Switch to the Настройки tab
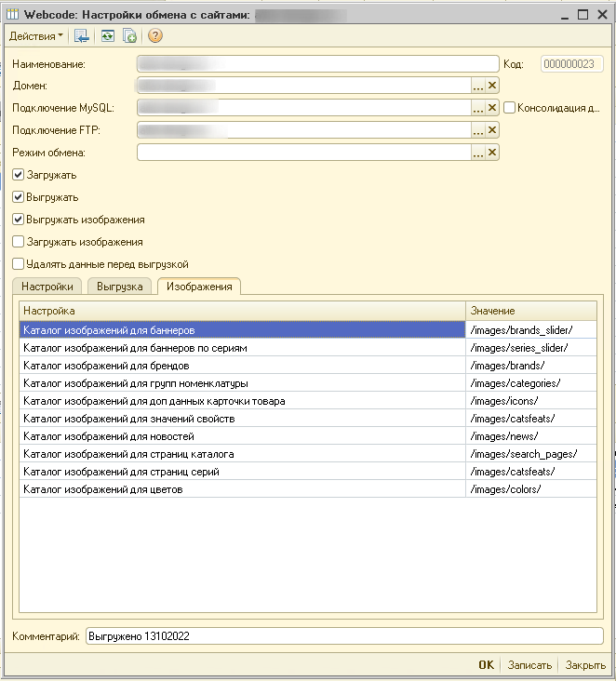The height and width of the screenshot is (681, 616). point(47,287)
